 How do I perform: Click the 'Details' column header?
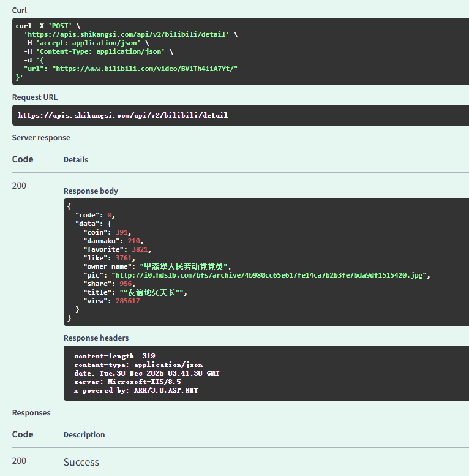click(76, 160)
